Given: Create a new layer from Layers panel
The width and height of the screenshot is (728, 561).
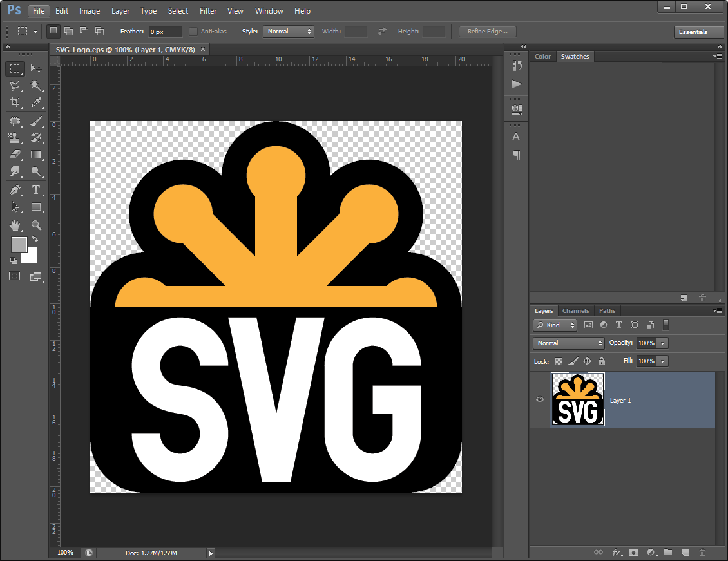Looking at the screenshot, I should tap(685, 552).
